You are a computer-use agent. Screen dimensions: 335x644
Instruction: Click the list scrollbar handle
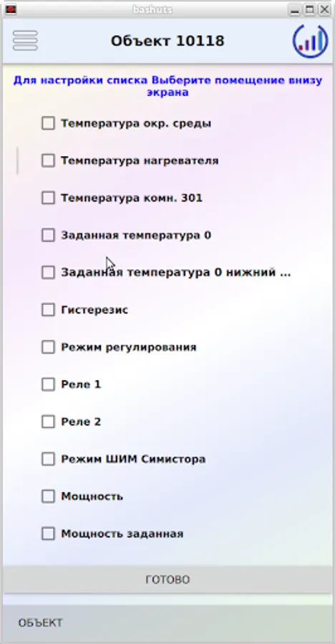tap(17, 160)
